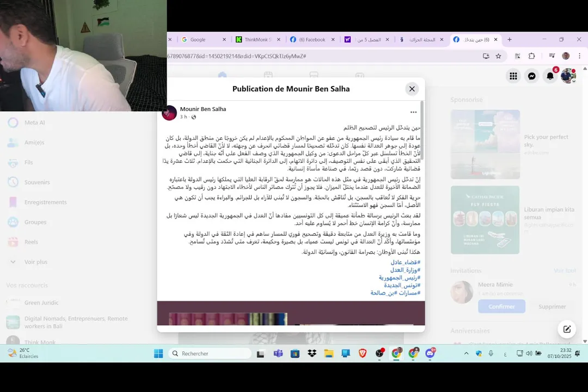The width and height of the screenshot is (588, 392).
Task: Click the Mounir Ben Salha author name link
Action: point(203,109)
